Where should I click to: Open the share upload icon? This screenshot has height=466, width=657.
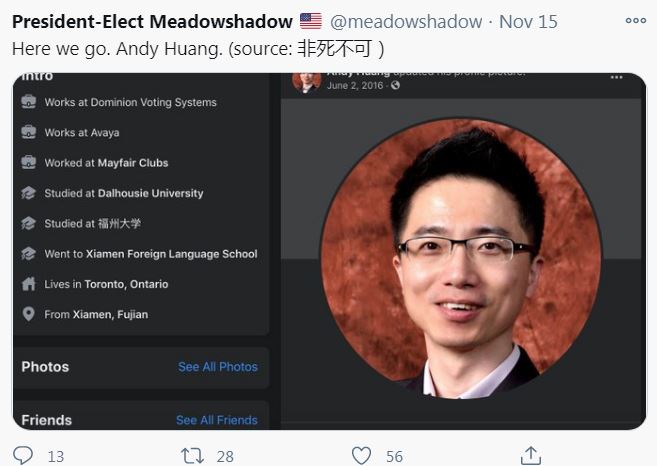pos(531,456)
